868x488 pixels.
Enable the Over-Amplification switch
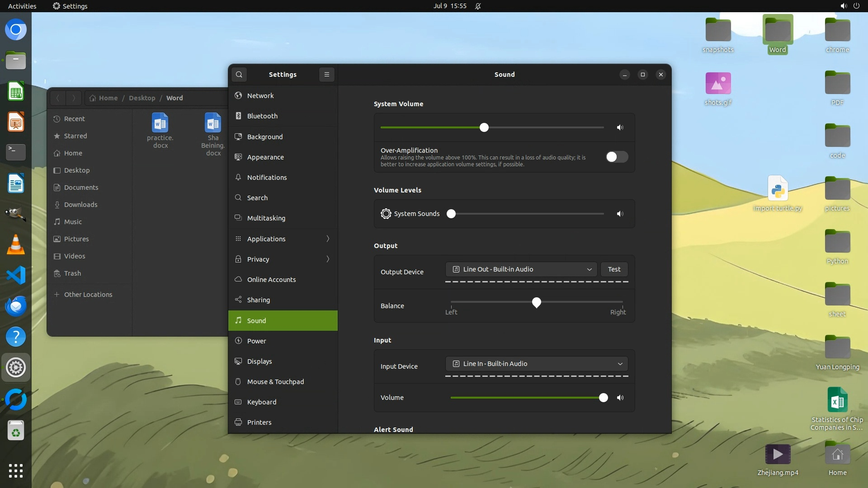pyautogui.click(x=617, y=157)
